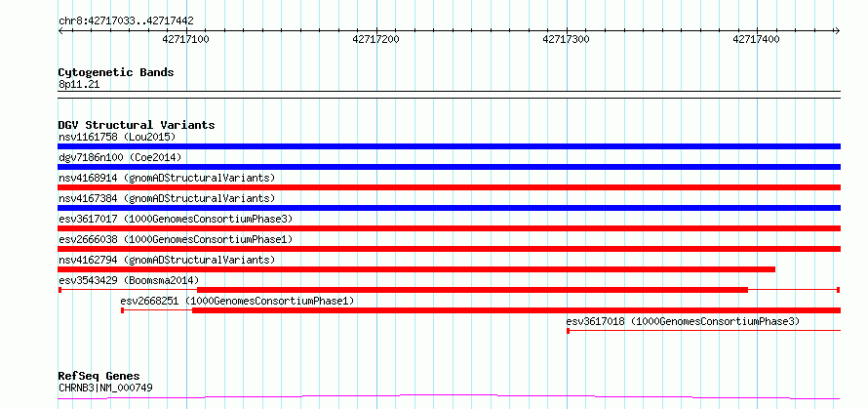Image resolution: width=868 pixels, height=409 pixels.
Task: Open the dgv7186n100 (Coe2014) variant label
Action: click(120, 157)
